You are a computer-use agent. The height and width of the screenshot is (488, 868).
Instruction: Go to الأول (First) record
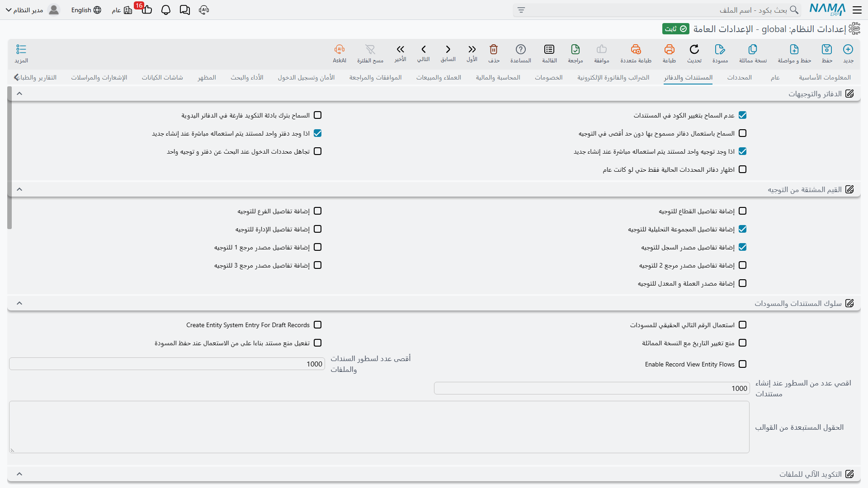coord(472,49)
